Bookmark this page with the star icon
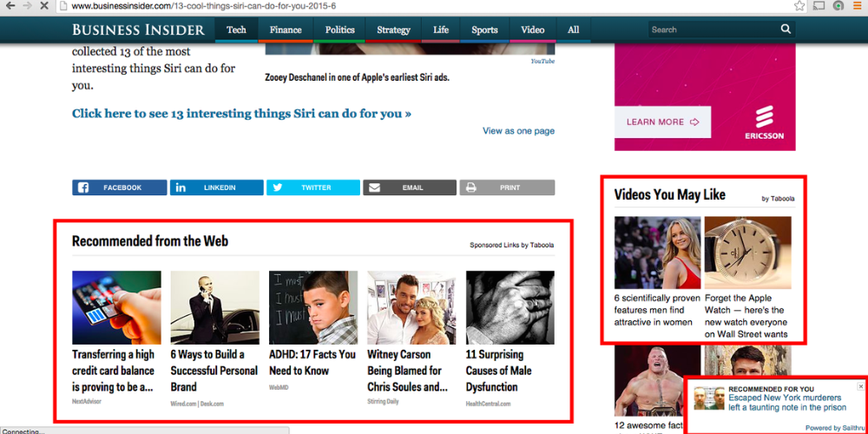Image resolution: width=868 pixels, height=434 pixels. (799, 6)
